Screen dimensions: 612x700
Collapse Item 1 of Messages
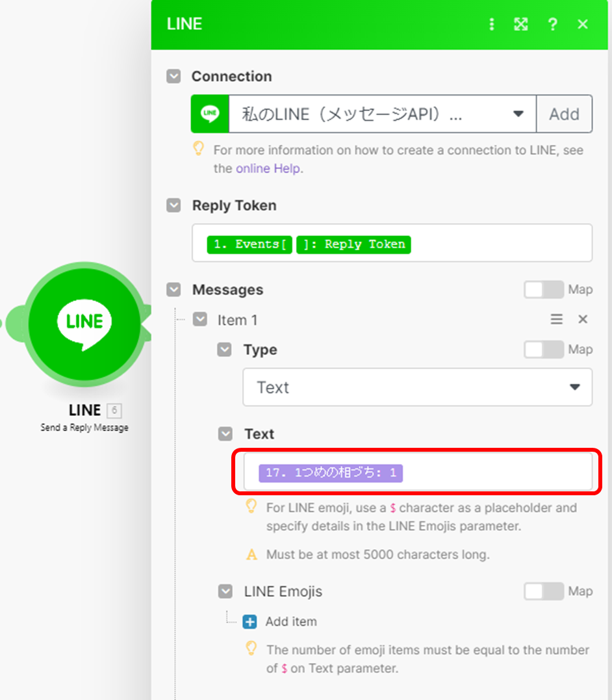200,320
